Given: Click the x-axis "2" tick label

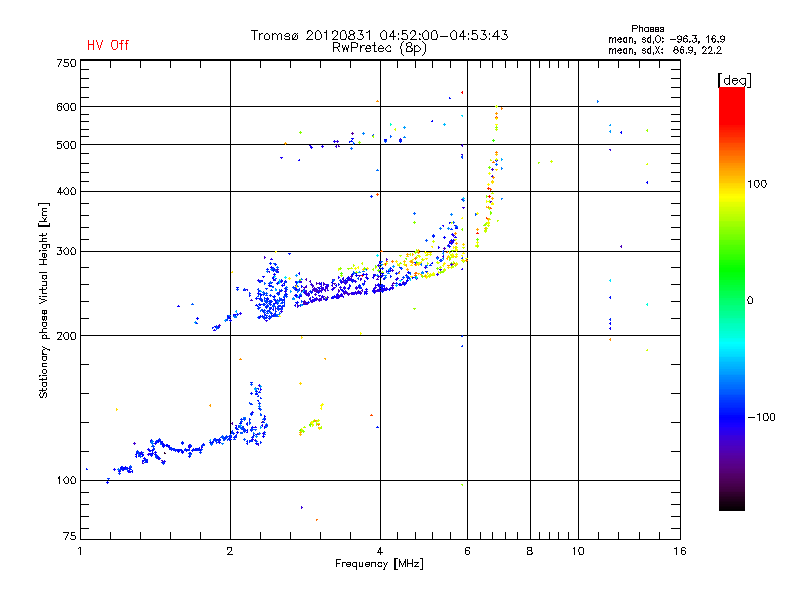Looking at the screenshot, I should click(x=230, y=551).
